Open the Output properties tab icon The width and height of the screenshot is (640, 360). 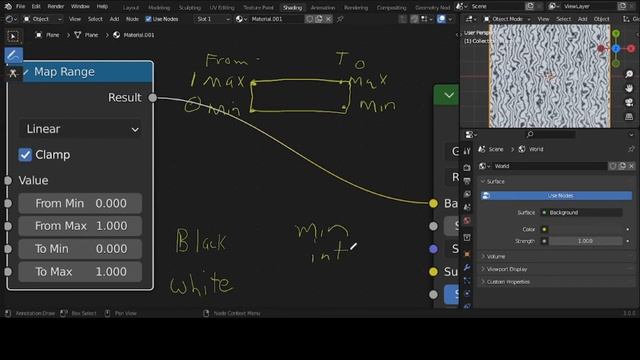467,181
